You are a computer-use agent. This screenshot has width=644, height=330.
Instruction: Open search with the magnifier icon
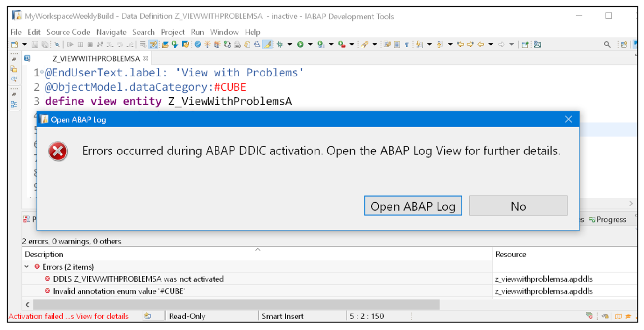click(607, 44)
